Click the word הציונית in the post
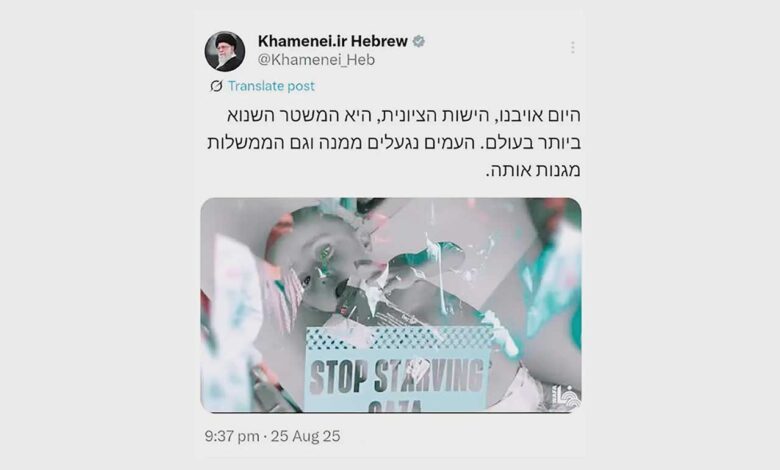 click(x=418, y=116)
